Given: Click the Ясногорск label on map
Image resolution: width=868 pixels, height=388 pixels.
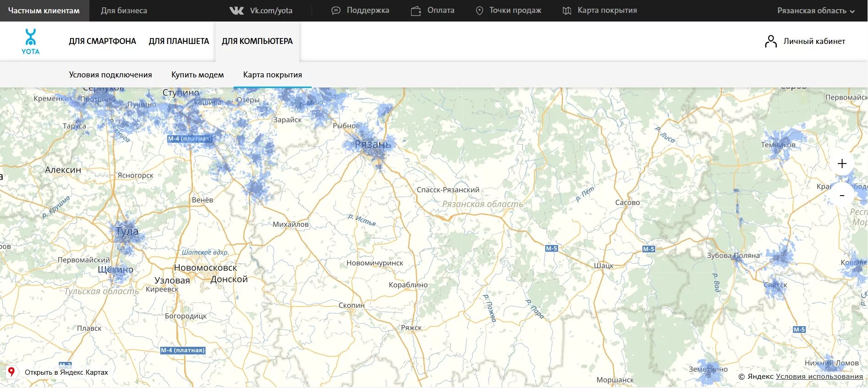Looking at the screenshot, I should coord(135,175).
